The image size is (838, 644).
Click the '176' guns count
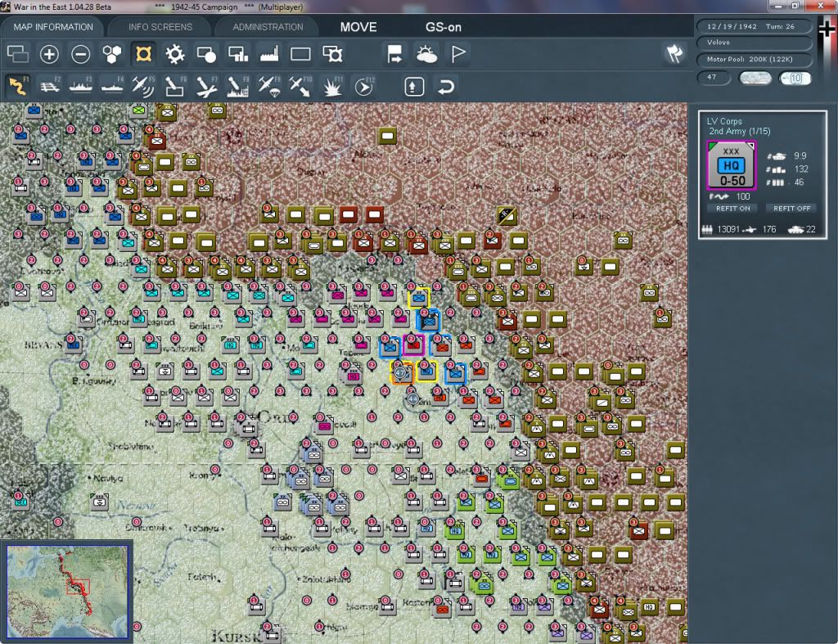pyautogui.click(x=769, y=229)
